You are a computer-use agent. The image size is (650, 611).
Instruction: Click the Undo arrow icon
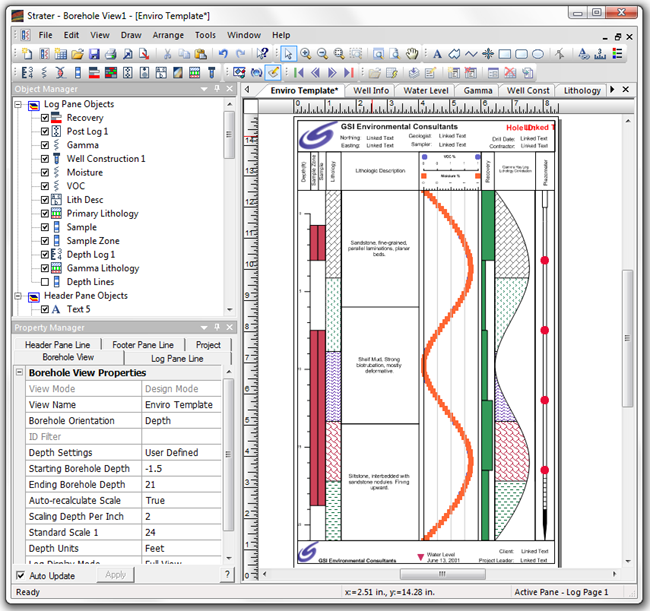pos(222,53)
